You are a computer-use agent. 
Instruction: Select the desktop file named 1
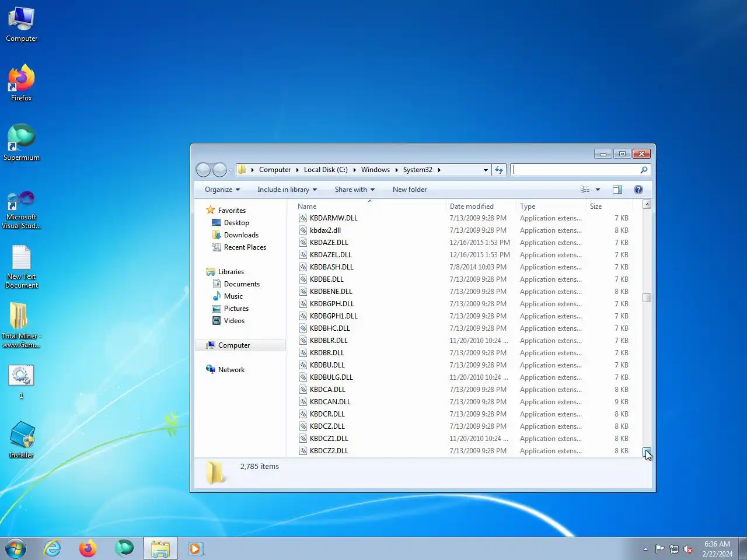tap(21, 382)
